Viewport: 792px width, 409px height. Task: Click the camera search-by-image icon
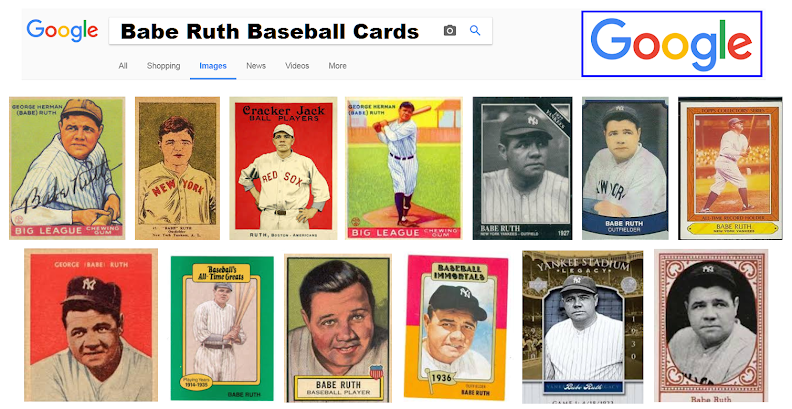coord(450,31)
